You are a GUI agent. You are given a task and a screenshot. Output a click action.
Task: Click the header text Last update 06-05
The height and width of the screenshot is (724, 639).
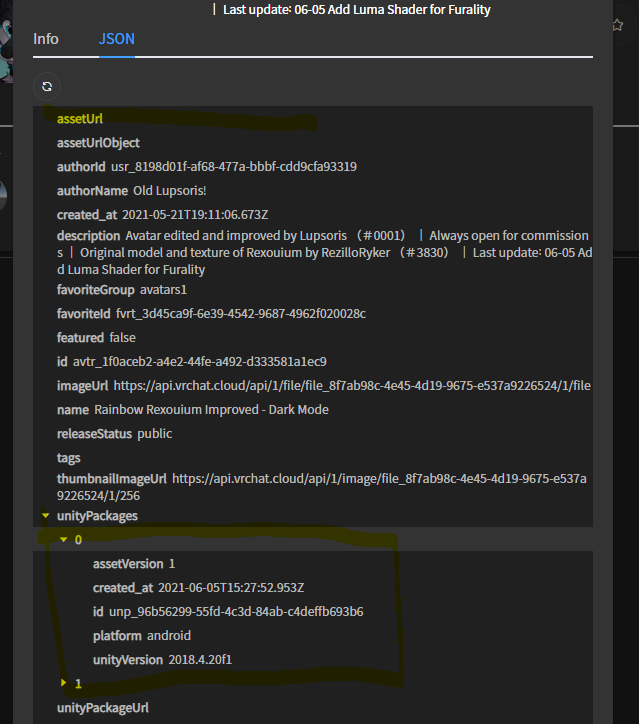pos(356,10)
